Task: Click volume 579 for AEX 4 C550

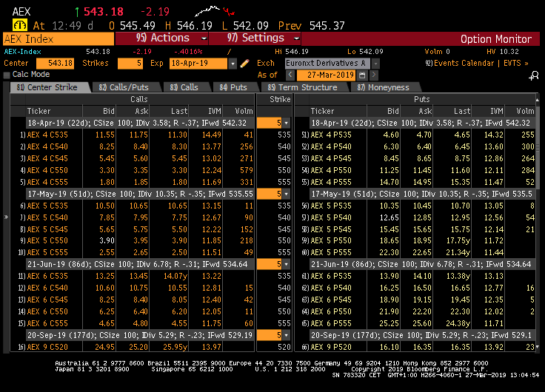Action: tap(247, 170)
